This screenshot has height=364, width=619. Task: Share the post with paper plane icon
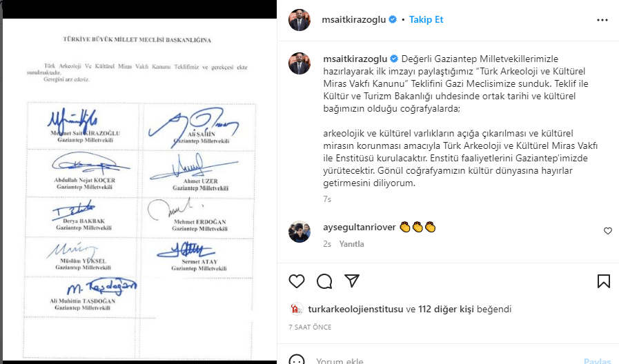coord(352,281)
